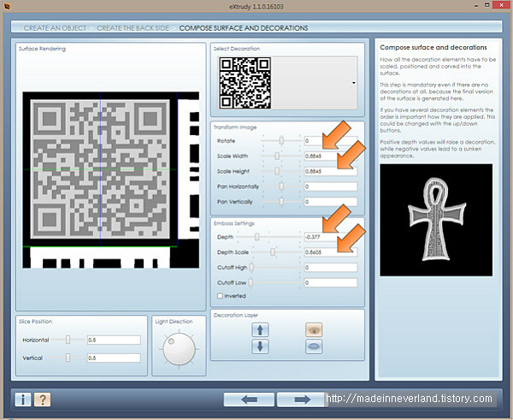Show decoration with the open eye icon
The height and width of the screenshot is (420, 513).
314,329
